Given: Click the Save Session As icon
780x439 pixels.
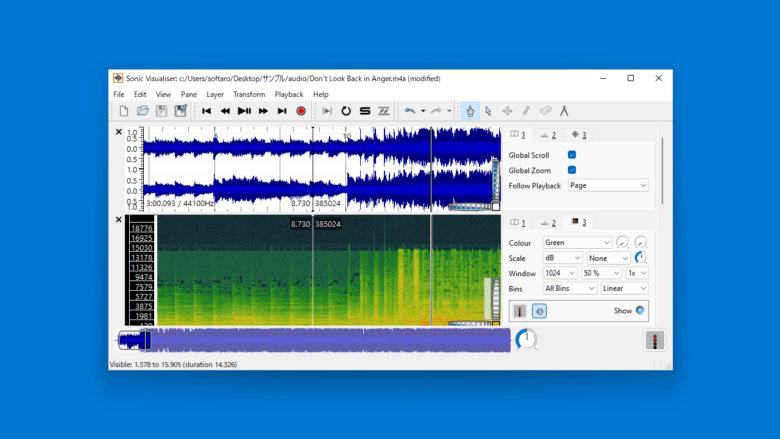Looking at the screenshot, I should coord(181,111).
